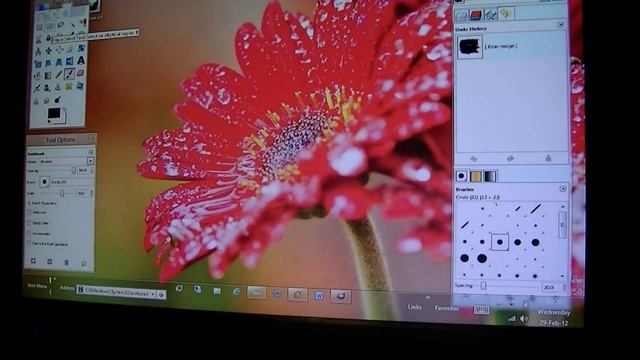Screen dimensions: 640x360
Task: Select the Rotate tool
Action: [x=81, y=48]
